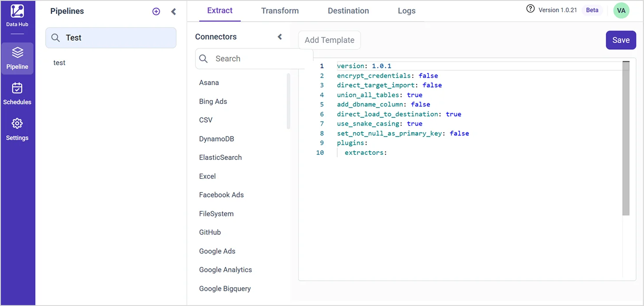This screenshot has height=306, width=644.
Task: Open the VA user avatar
Action: 621,10
